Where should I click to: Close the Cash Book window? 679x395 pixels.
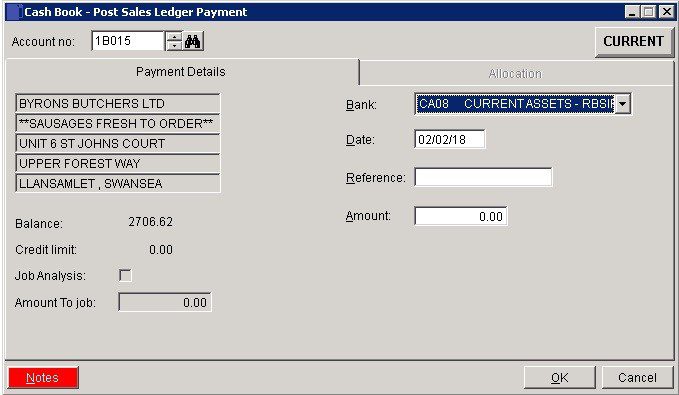pos(666,12)
